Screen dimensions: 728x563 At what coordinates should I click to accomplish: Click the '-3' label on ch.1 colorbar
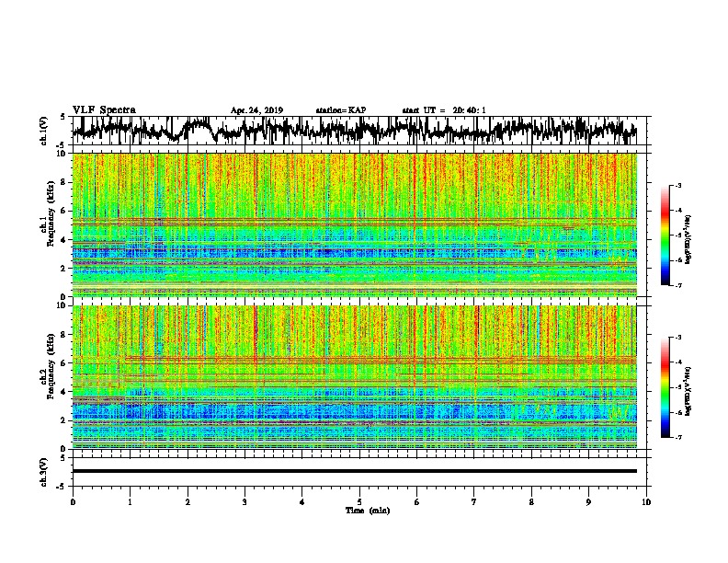pos(678,186)
